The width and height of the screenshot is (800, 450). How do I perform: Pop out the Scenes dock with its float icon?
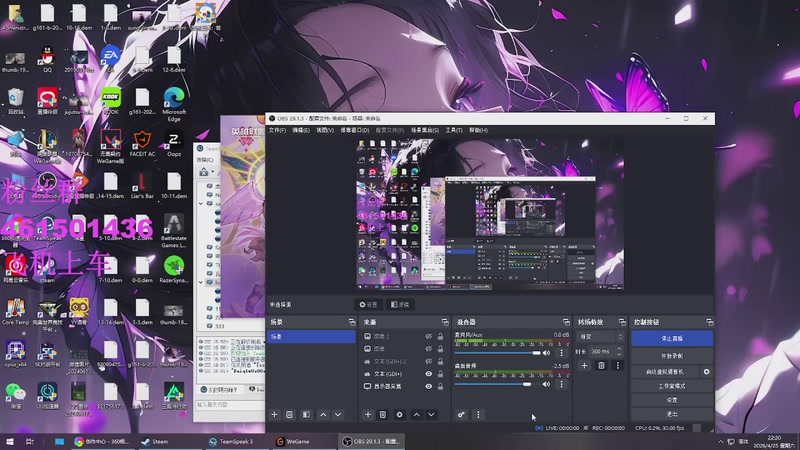coord(352,322)
